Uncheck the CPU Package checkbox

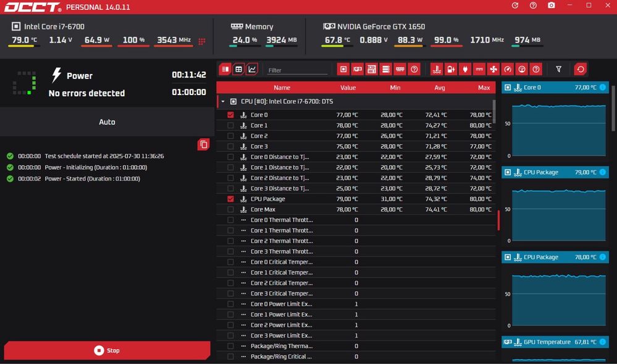click(x=230, y=199)
